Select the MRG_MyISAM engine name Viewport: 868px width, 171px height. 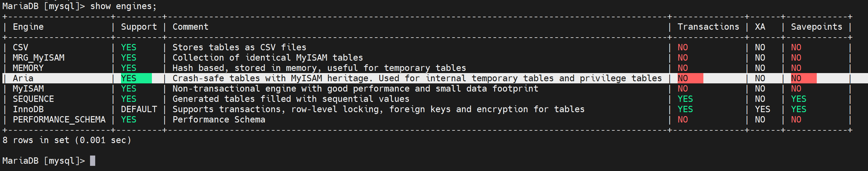[x=39, y=58]
